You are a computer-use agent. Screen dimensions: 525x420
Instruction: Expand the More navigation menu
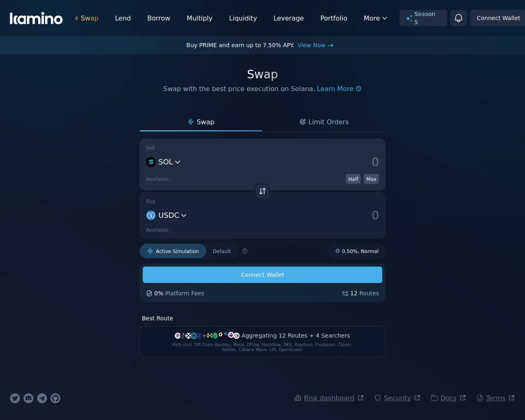tap(375, 18)
